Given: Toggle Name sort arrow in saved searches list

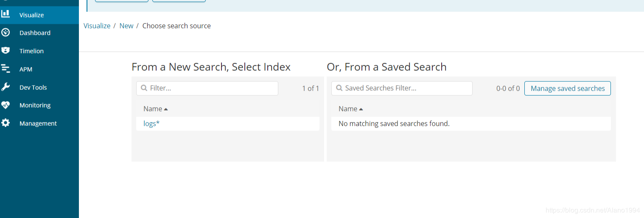Looking at the screenshot, I should click(361, 109).
